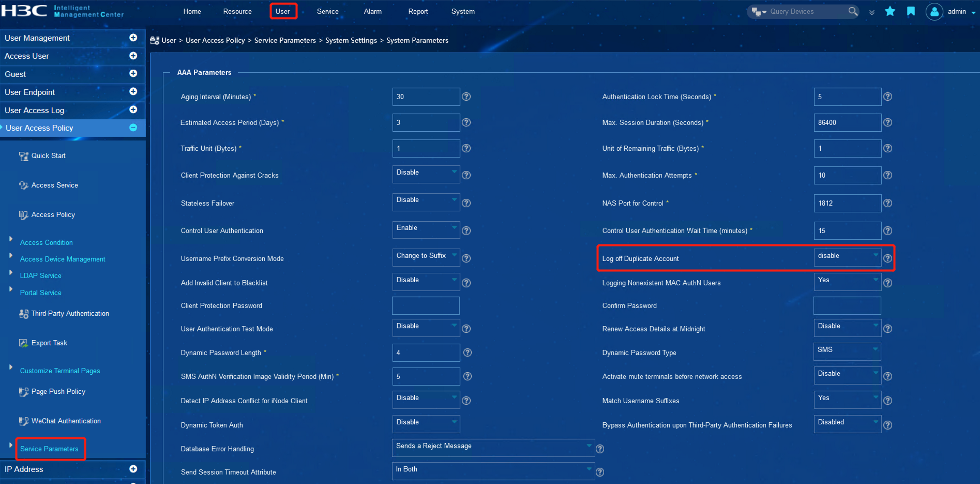This screenshot has width=980, height=484.
Task: Expand IP Address section plus icon
Action: [133, 469]
